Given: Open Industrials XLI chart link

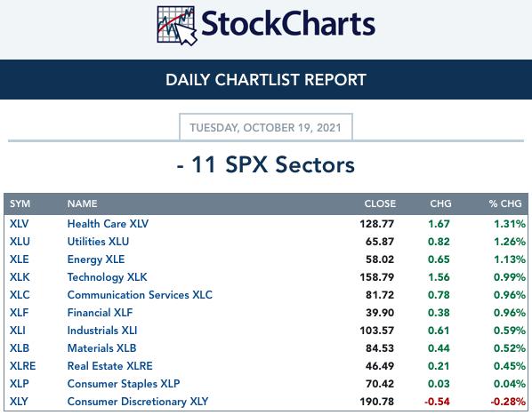Looking at the screenshot, I should (102, 331).
